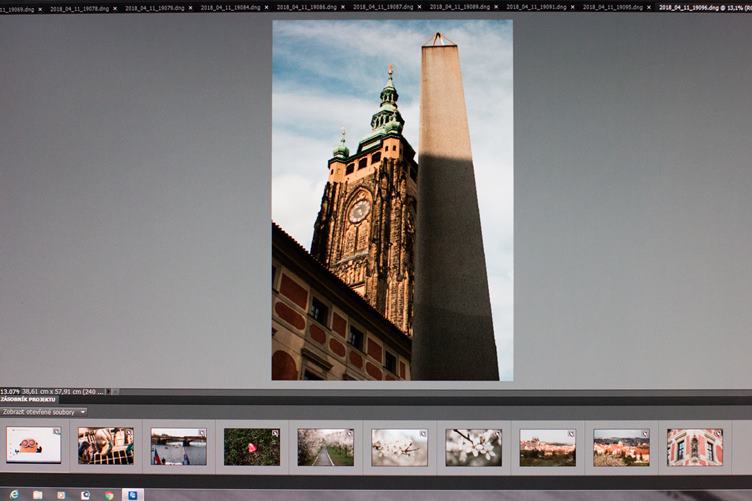
Task: Select the Minion cartoon thumbnail
Action: click(34, 446)
